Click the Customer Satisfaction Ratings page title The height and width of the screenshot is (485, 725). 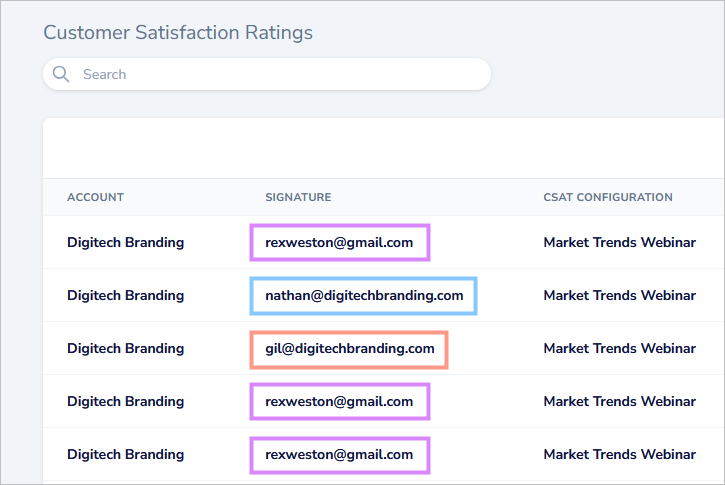coord(178,33)
